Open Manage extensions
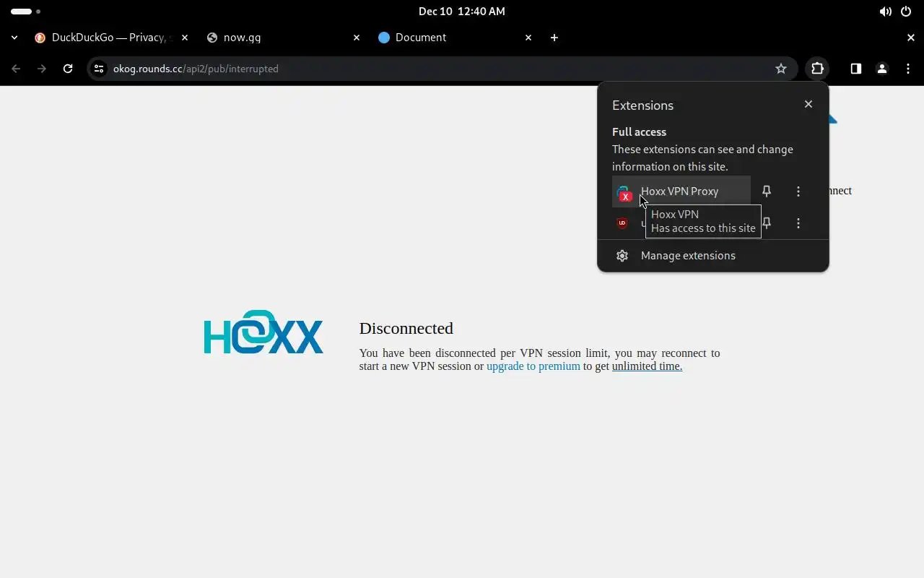924x578 pixels. pyautogui.click(x=713, y=256)
